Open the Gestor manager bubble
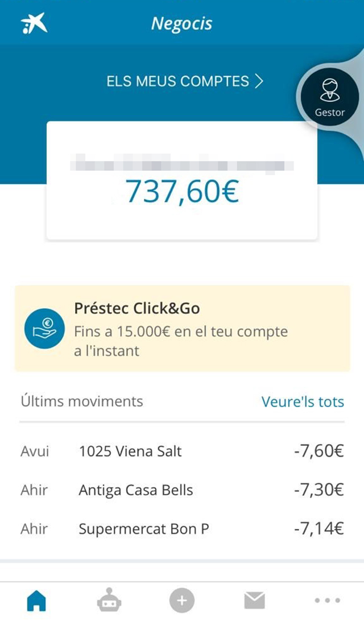 [x=329, y=97]
